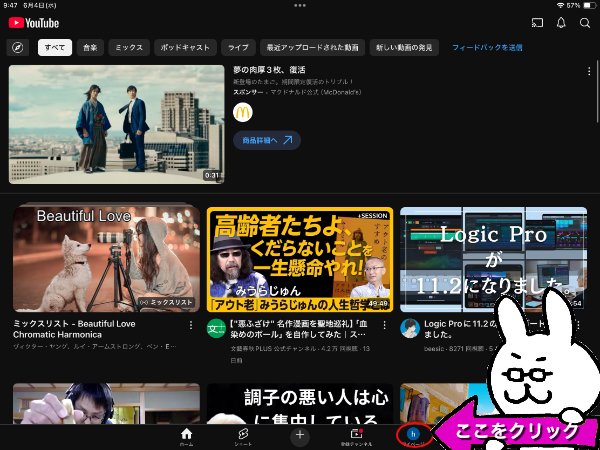This screenshot has width=600, height=450.
Task: Open the 調子の悪い人は心 video thumbnail
Action: pyautogui.click(x=300, y=404)
